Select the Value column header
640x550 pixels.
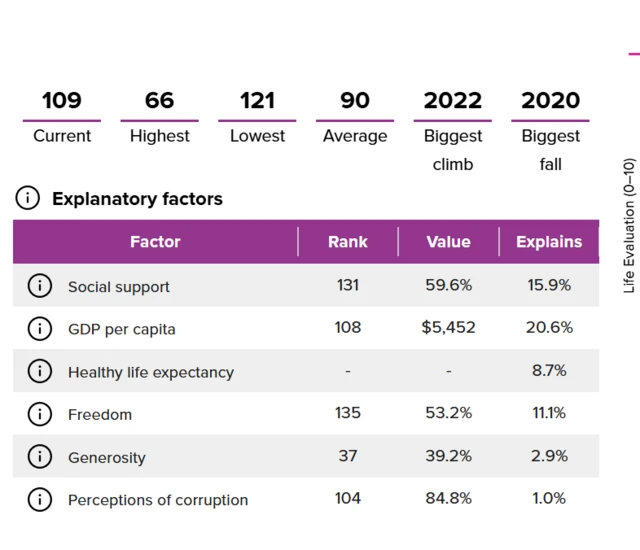coord(448,242)
